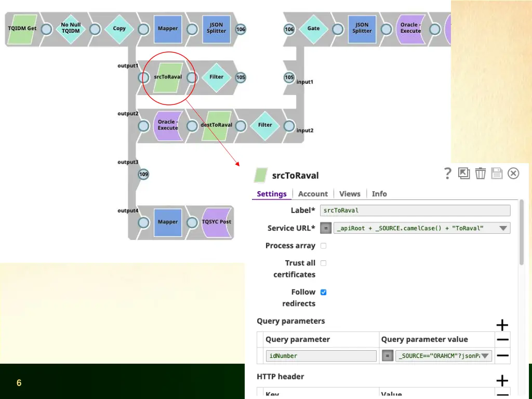Switch to the Account tab
The height and width of the screenshot is (399, 532).
(313, 194)
